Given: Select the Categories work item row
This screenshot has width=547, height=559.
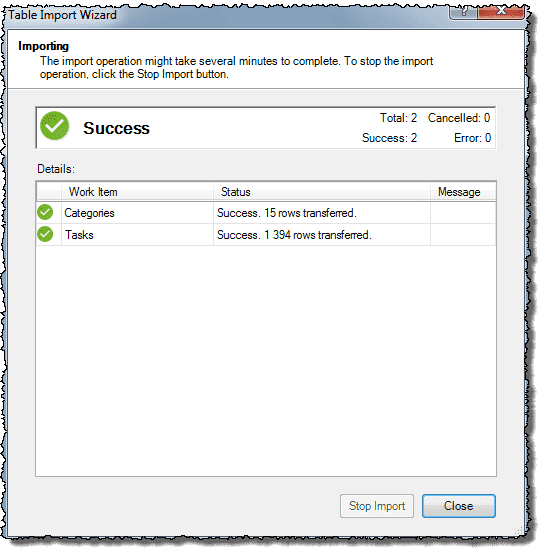Looking at the screenshot, I should (x=266, y=213).
